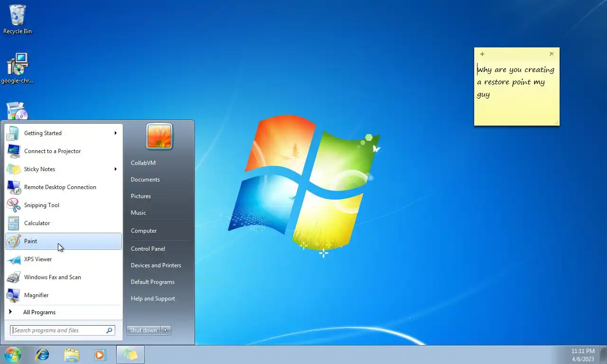Open Windows Media Player from the taskbar
The image size is (607, 364).
click(100, 355)
